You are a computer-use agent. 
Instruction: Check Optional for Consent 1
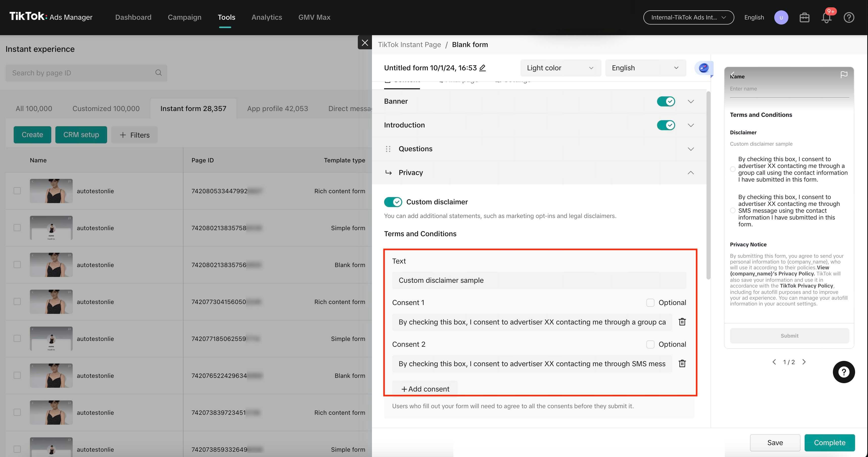coord(650,302)
